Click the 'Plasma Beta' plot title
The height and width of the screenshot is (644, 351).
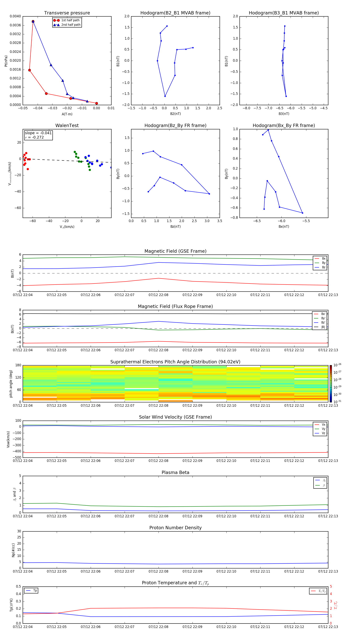175,472
